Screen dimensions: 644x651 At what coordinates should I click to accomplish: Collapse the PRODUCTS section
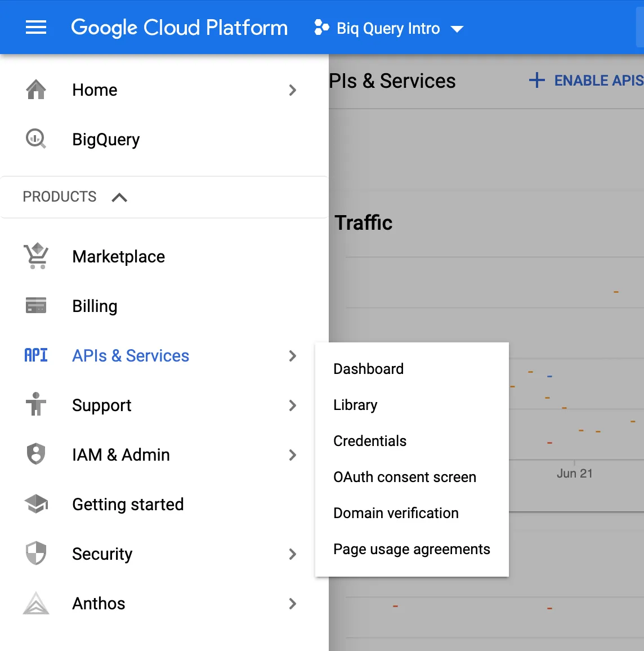coord(119,197)
